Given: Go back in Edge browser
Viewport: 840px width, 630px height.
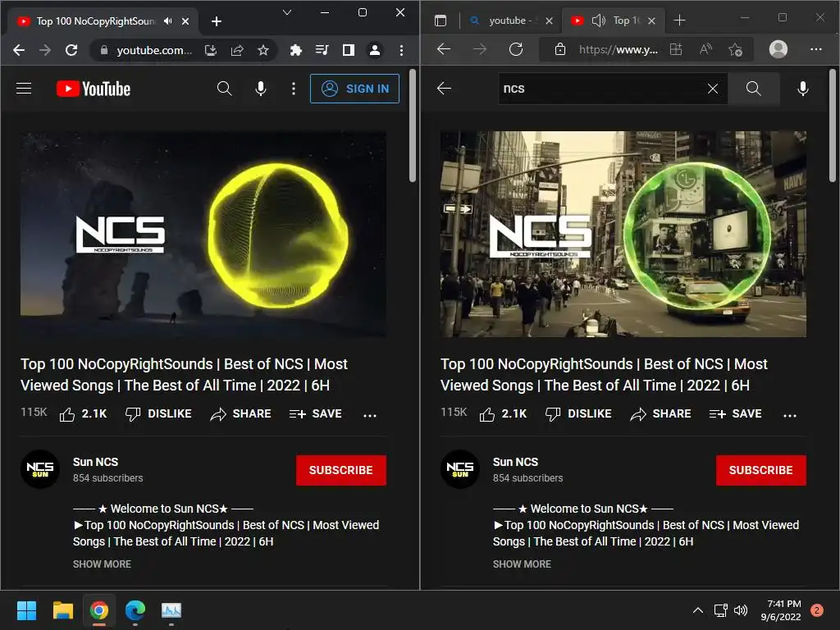Looking at the screenshot, I should pos(444,49).
